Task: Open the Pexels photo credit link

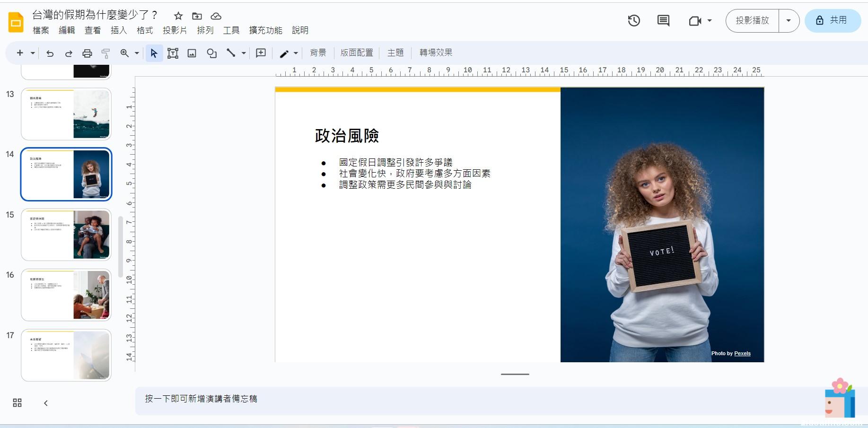Action: (742, 353)
